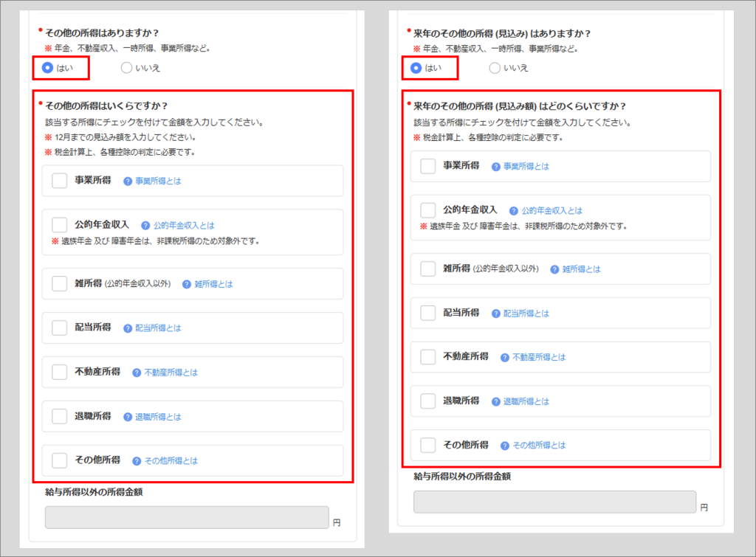Select いいえ radio for 来年のその他の所得

click(495, 68)
